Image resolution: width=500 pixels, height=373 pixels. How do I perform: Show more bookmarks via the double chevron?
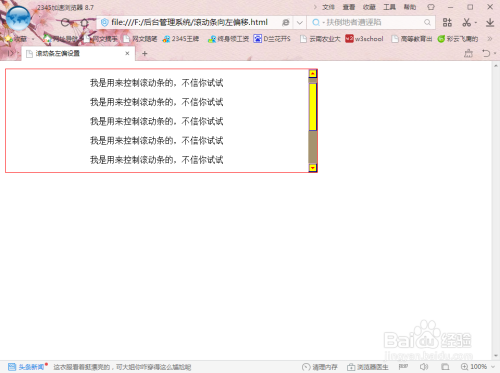point(489,39)
